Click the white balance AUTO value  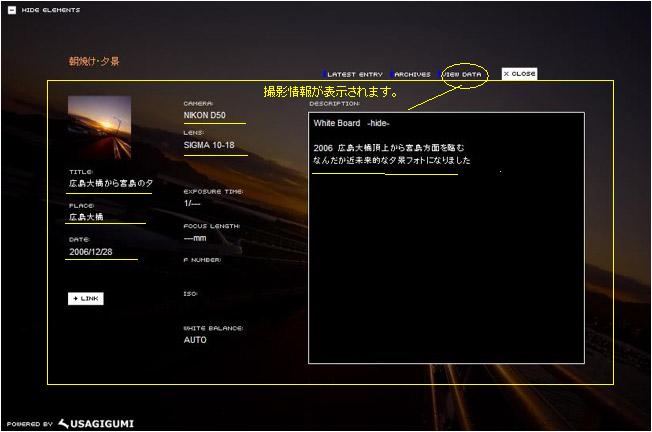point(195,340)
